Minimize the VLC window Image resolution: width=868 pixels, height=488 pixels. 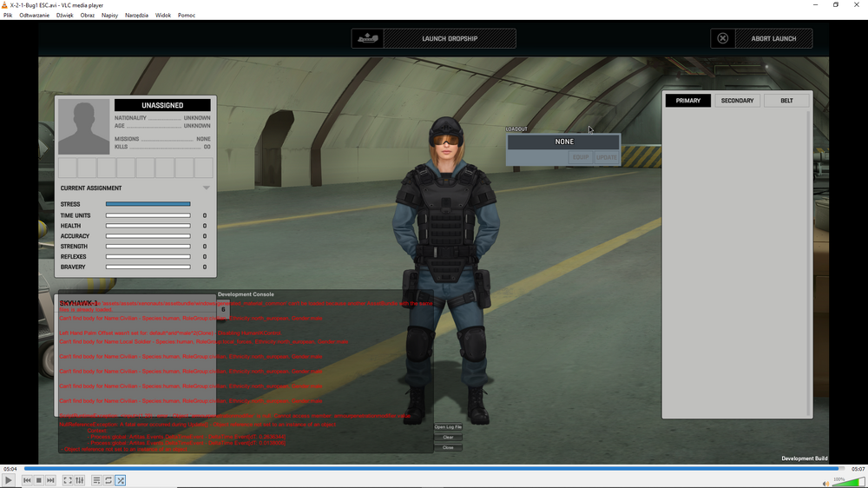click(x=815, y=5)
